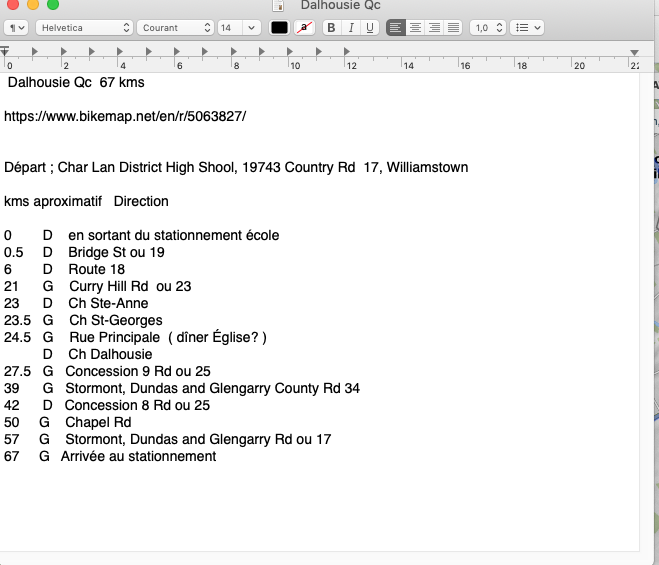Open the text highlight color picker
659x565 pixels.
(304, 28)
